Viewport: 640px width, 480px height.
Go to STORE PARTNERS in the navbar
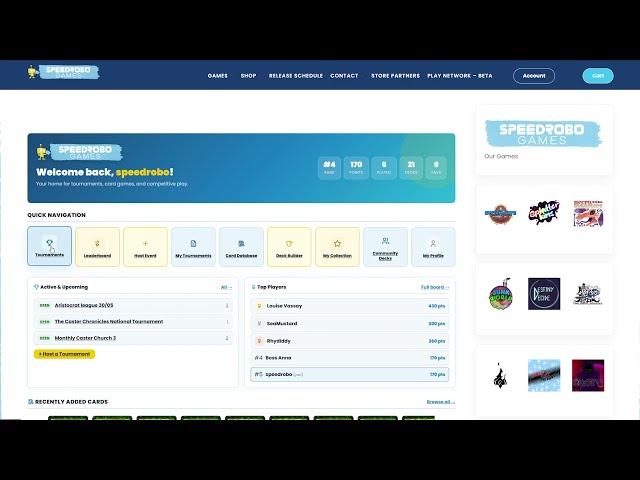pyautogui.click(x=395, y=76)
